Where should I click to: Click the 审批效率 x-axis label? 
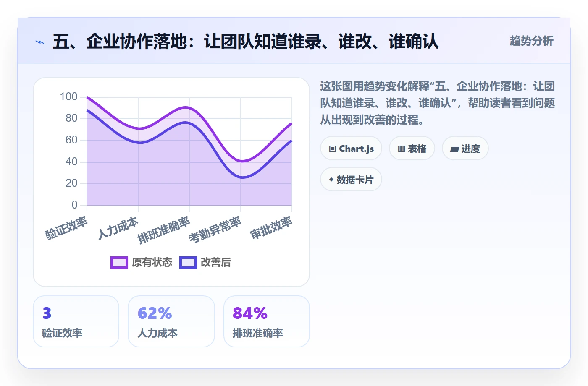(x=271, y=228)
